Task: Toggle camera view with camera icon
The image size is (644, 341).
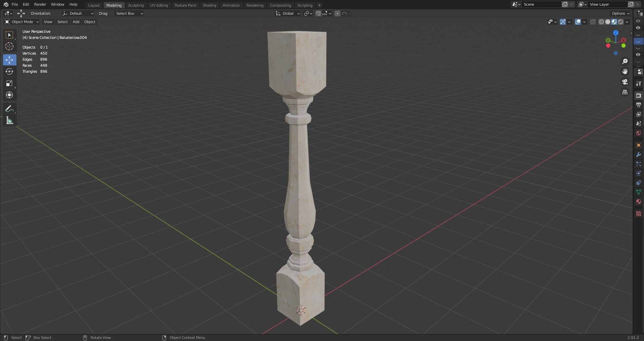Action: click(x=625, y=82)
